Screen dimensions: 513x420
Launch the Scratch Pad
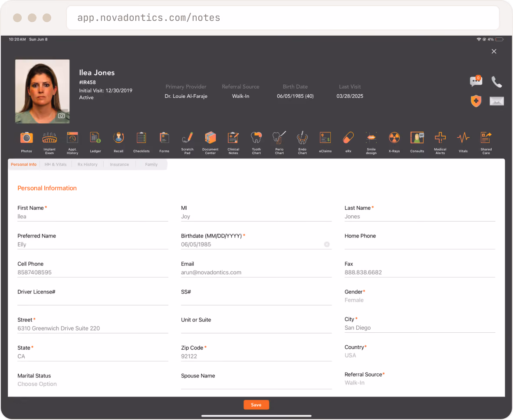(x=187, y=138)
